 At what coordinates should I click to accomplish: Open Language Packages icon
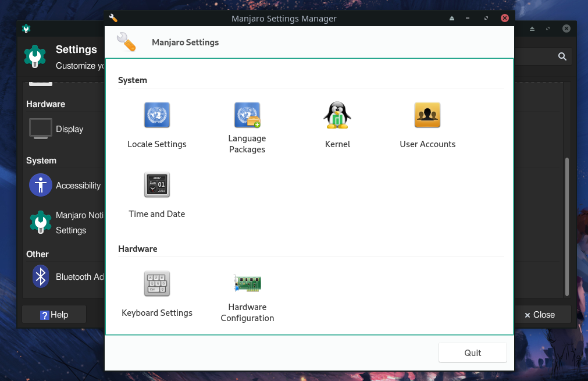click(x=247, y=115)
